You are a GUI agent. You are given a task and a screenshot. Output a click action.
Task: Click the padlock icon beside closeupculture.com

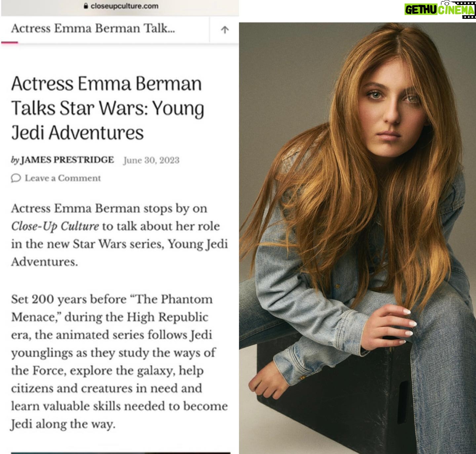(x=86, y=6)
